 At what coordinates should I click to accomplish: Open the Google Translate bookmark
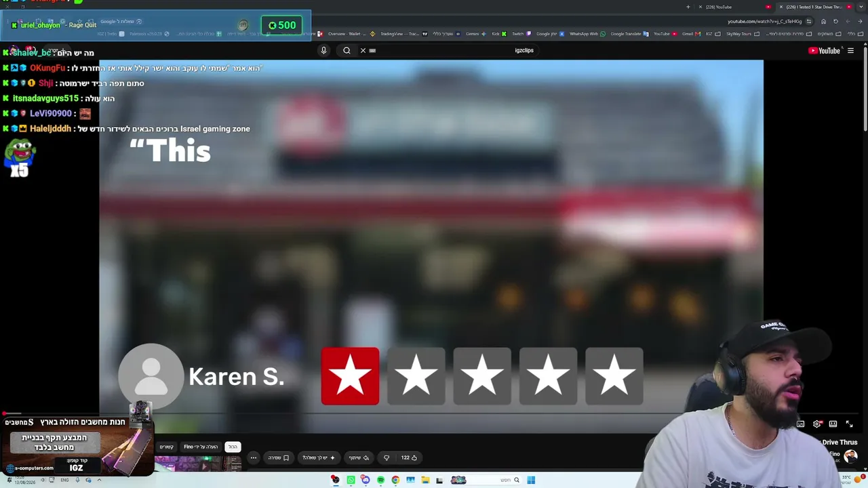pos(629,34)
